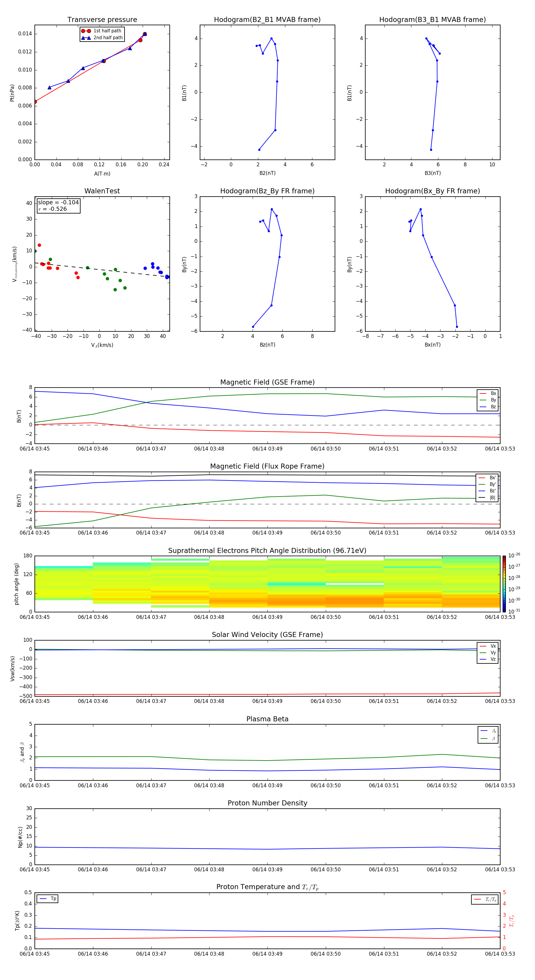
Task: Click the 'Hodogram(B3_B1 MVAB frame)' title
Action: click(432, 20)
